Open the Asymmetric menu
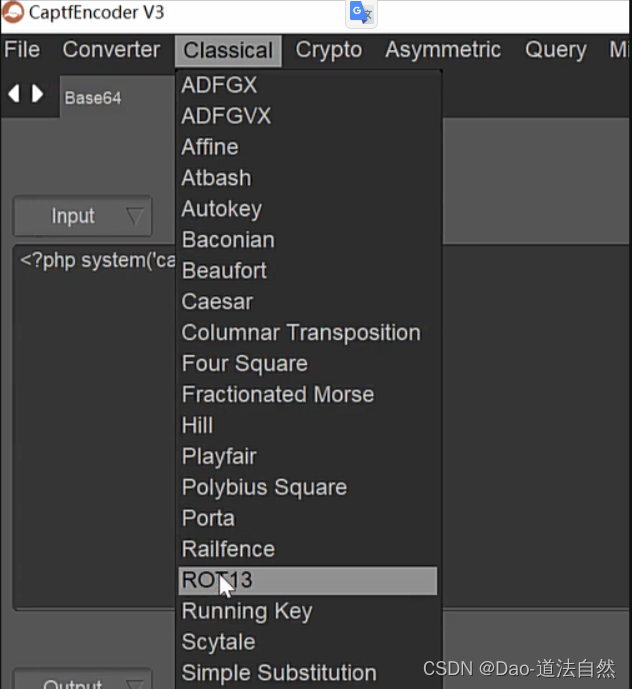This screenshot has width=632, height=689. coord(443,50)
